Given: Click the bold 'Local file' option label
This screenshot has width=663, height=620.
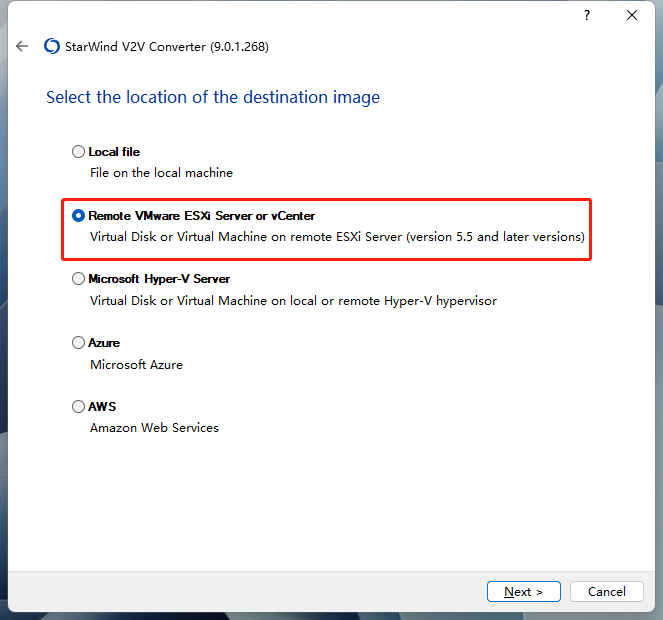Looking at the screenshot, I should pos(114,152).
